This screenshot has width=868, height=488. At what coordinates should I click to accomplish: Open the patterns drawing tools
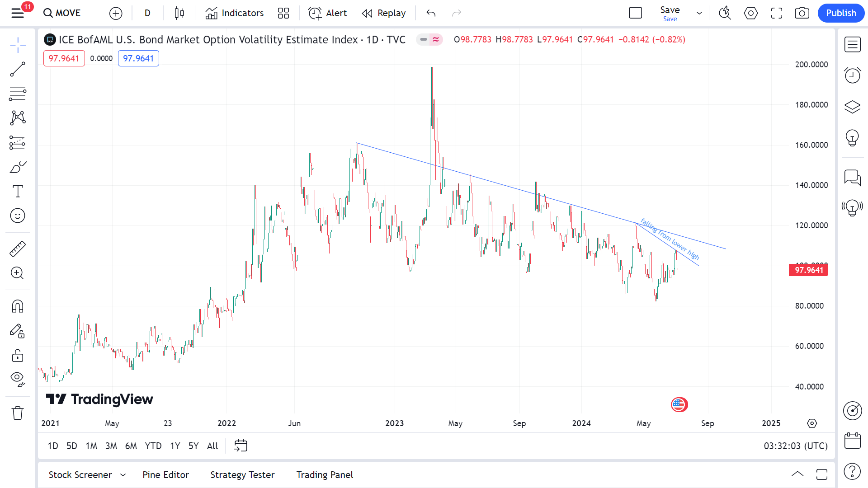click(x=18, y=118)
